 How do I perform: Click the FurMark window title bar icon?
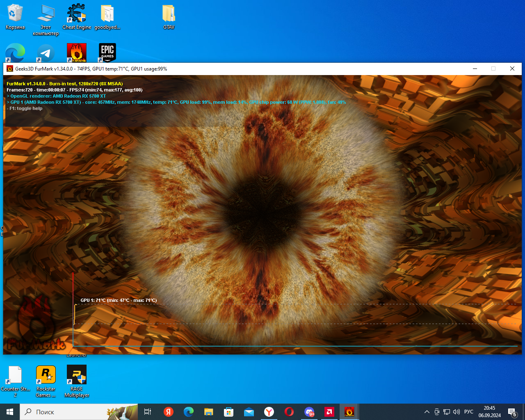[10, 68]
